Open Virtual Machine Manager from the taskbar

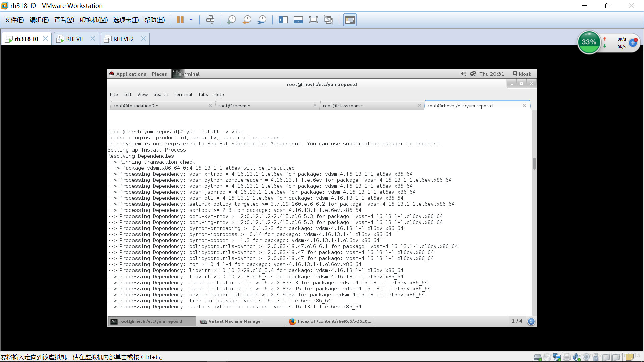[240, 321]
